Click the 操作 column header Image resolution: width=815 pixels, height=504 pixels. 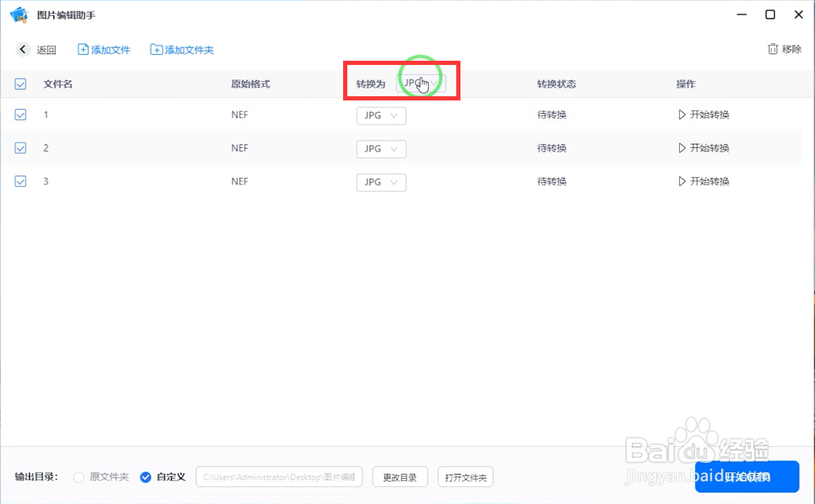686,84
